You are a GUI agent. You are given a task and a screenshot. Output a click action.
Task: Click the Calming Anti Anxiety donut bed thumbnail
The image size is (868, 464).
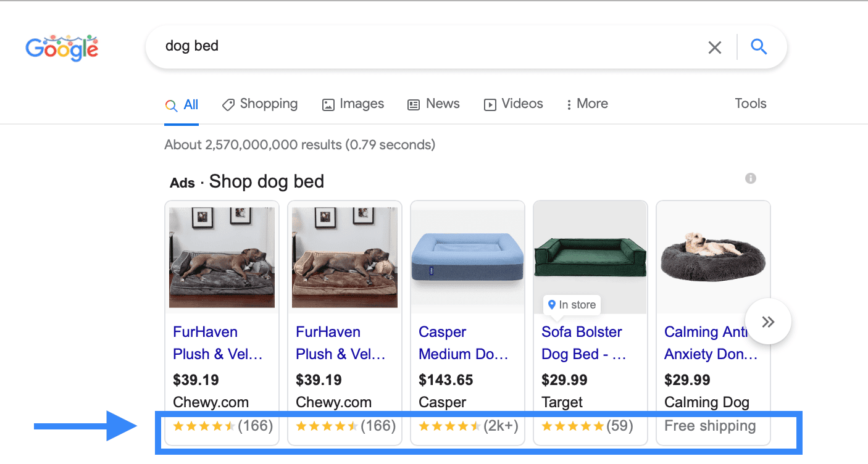click(x=712, y=257)
